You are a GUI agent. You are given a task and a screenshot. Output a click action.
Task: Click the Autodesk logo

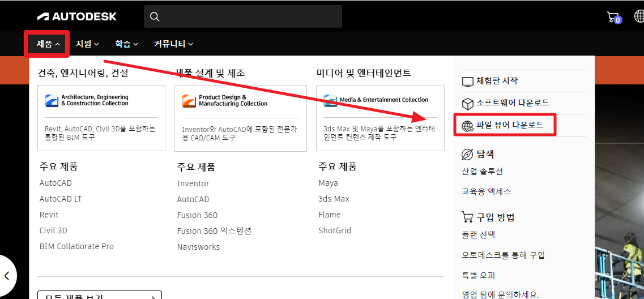point(77,16)
